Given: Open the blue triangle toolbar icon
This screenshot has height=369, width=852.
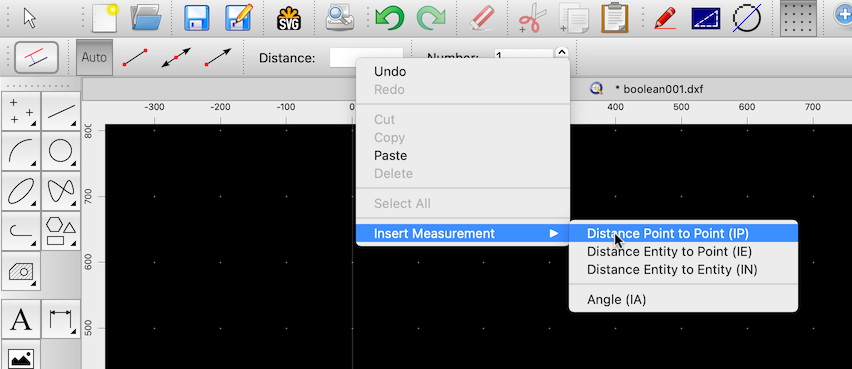Looking at the screenshot, I should [706, 18].
